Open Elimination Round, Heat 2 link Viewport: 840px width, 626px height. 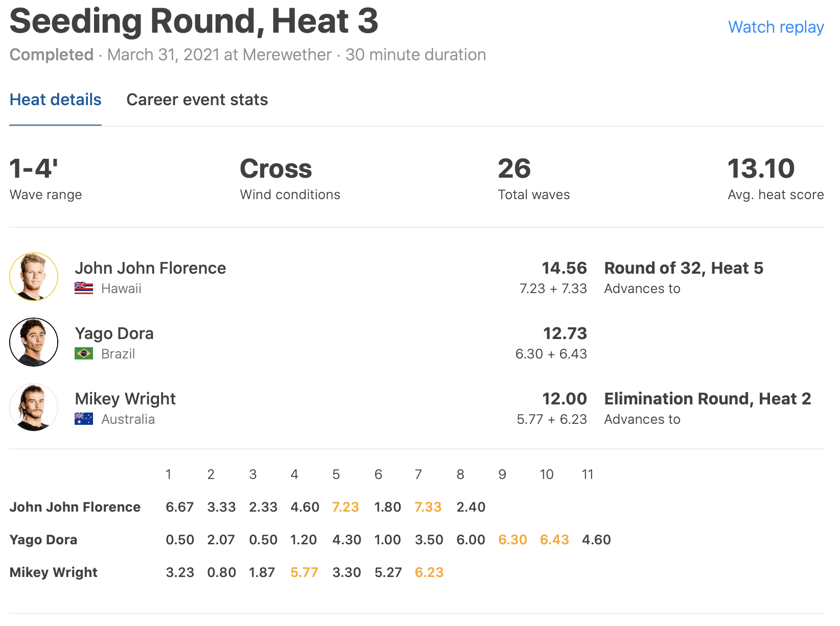click(x=708, y=399)
